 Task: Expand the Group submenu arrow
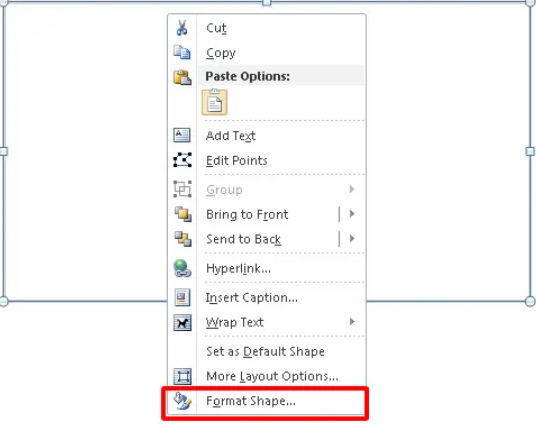(x=352, y=189)
